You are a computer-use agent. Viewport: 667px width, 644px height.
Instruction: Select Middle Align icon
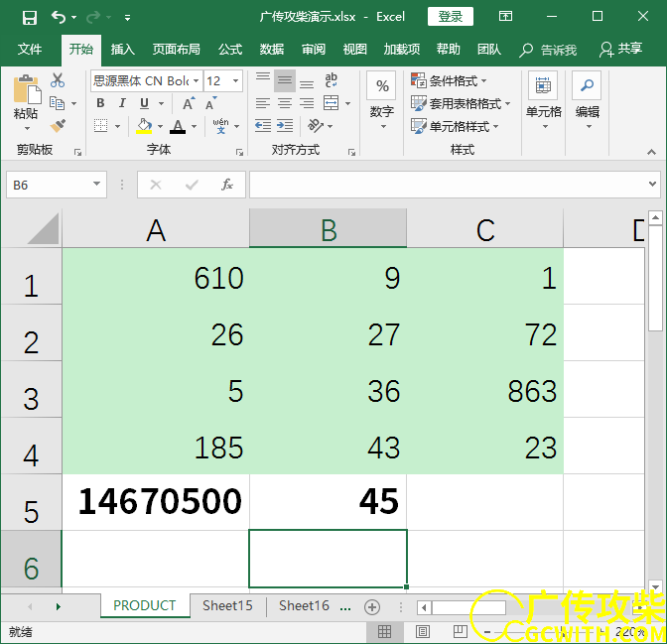285,80
